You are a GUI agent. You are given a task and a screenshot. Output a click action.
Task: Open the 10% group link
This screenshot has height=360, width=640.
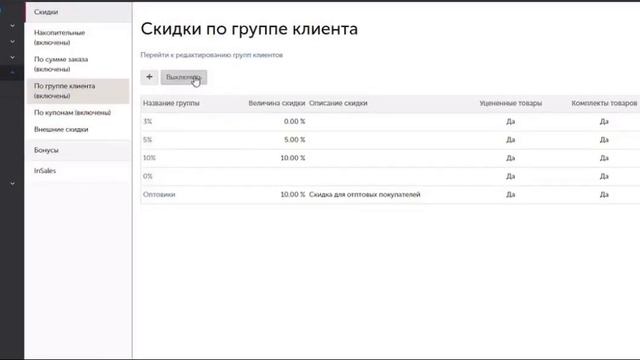pyautogui.click(x=149, y=158)
